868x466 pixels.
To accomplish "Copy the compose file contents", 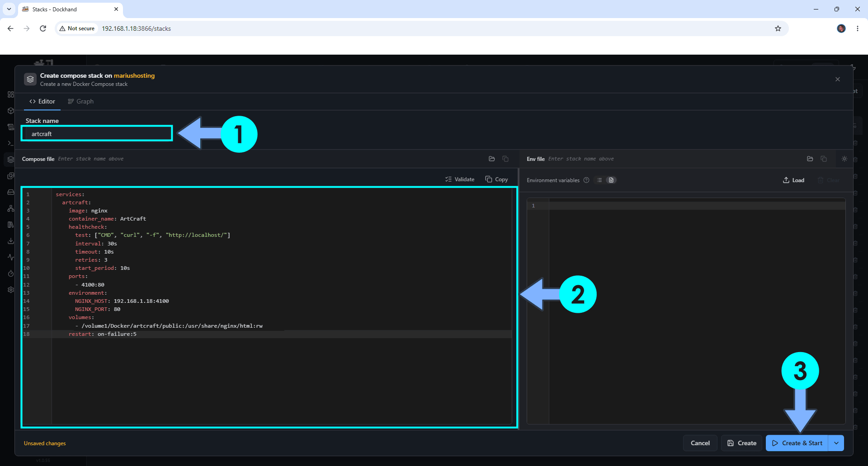I will 496,179.
